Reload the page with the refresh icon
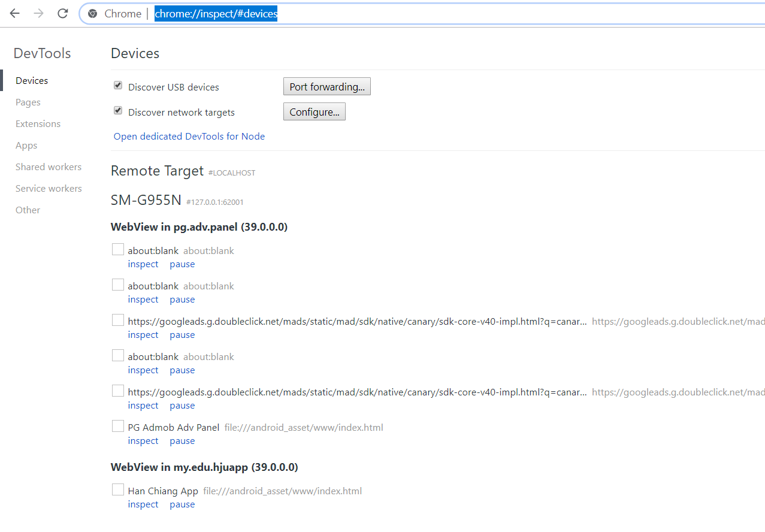765x532 pixels. [63, 13]
